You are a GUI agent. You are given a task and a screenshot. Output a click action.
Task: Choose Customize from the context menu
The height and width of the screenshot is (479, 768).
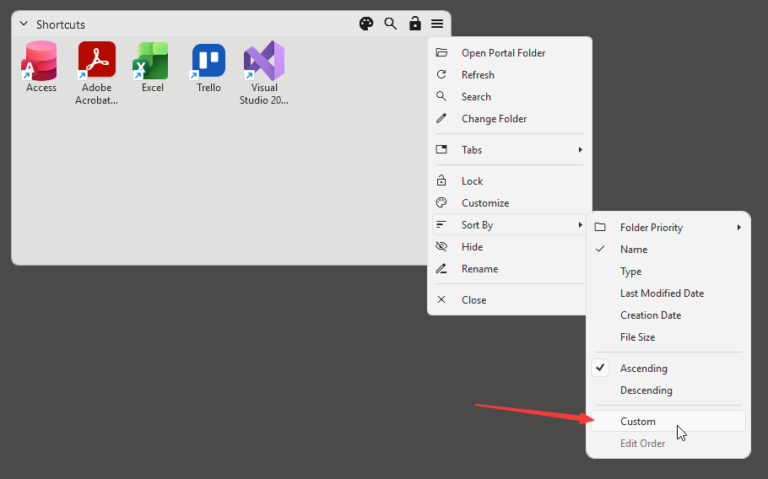(510, 203)
